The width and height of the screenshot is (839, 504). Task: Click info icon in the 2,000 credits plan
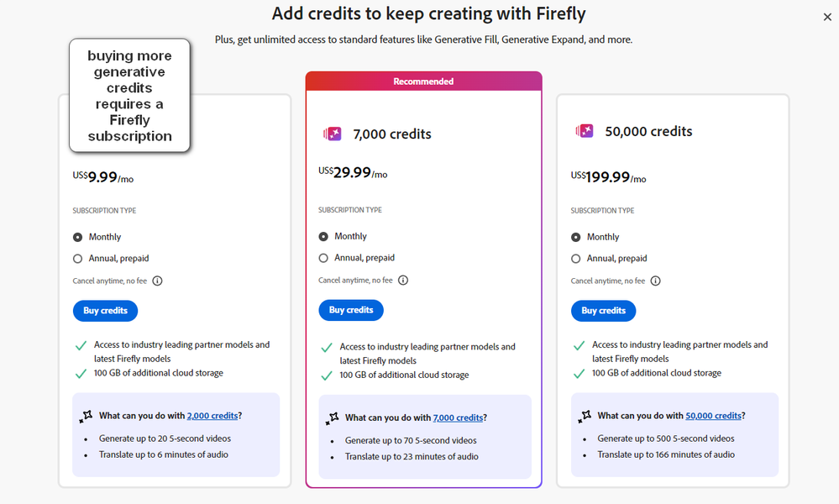pos(157,281)
